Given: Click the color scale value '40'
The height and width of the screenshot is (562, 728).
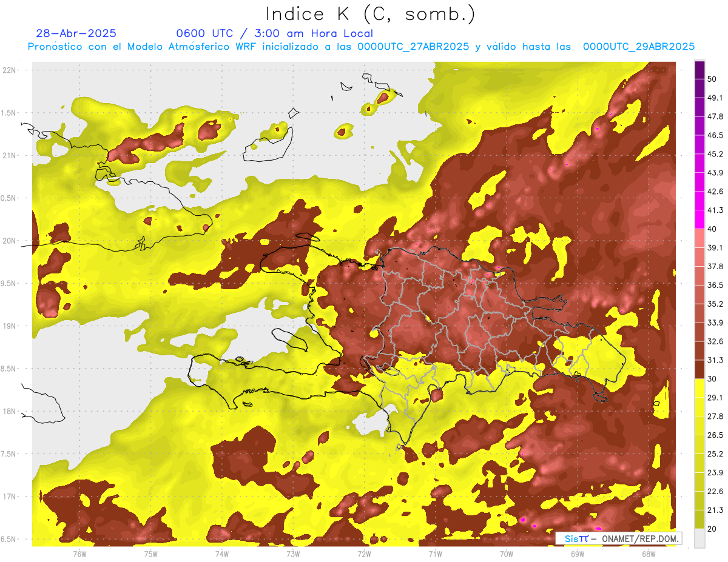Looking at the screenshot, I should 713,229.
